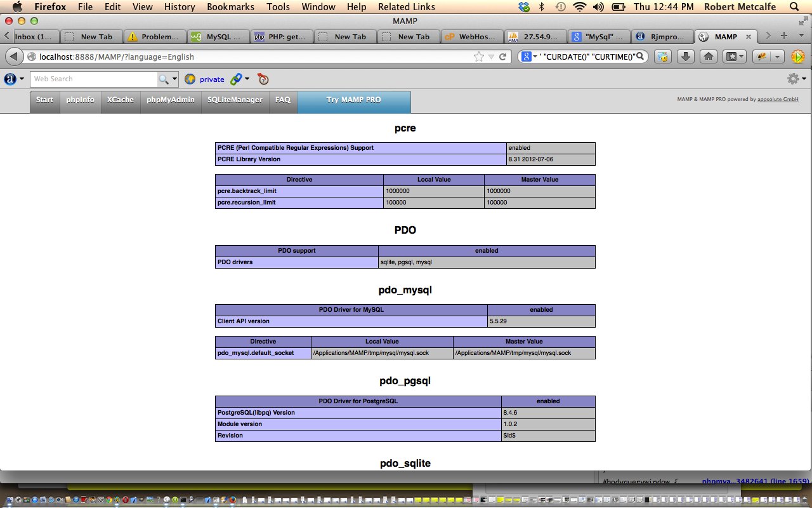Click the globe icon beside private
Viewport: 812px width, 508px height.
coord(190,79)
